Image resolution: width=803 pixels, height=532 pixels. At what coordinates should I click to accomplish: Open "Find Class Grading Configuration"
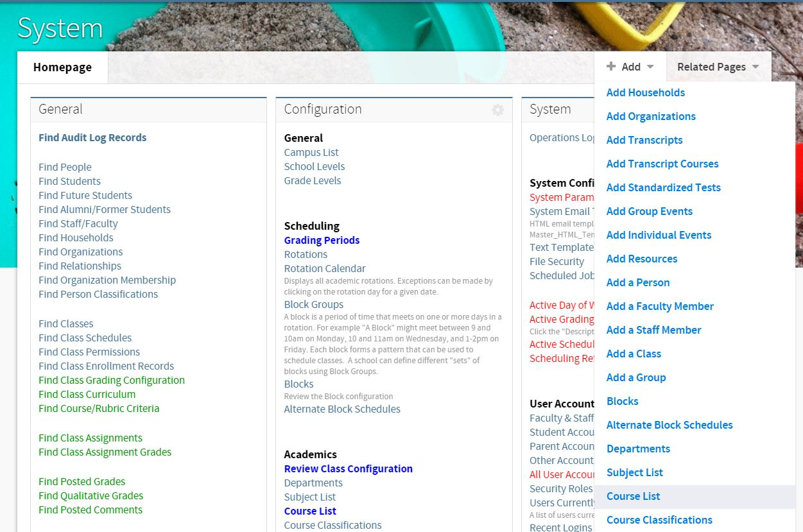coord(112,380)
